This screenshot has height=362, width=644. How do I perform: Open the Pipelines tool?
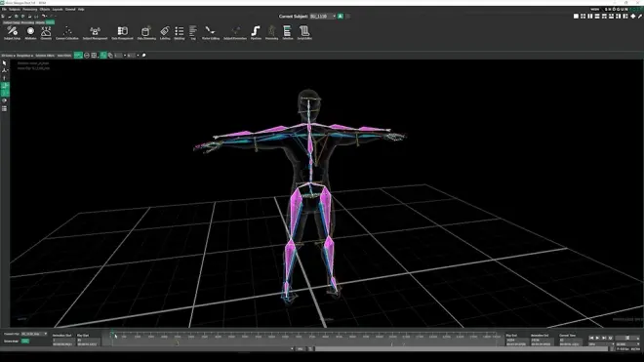coord(256,33)
